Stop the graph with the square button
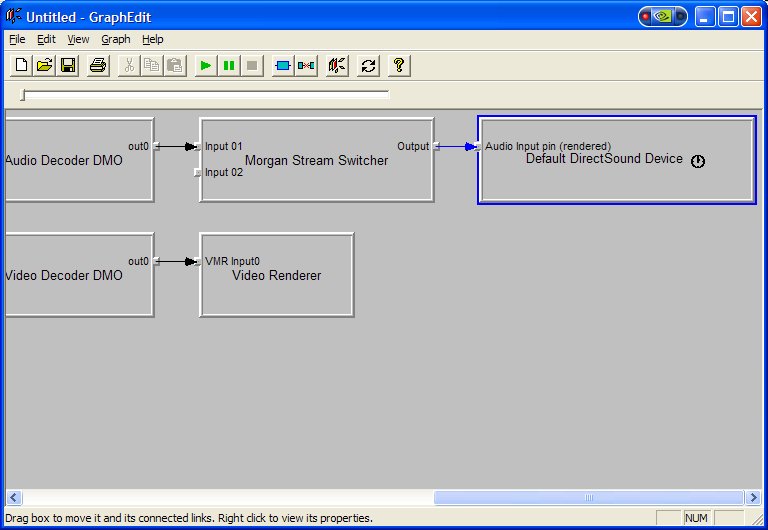This screenshot has height=530, width=768. [252, 65]
